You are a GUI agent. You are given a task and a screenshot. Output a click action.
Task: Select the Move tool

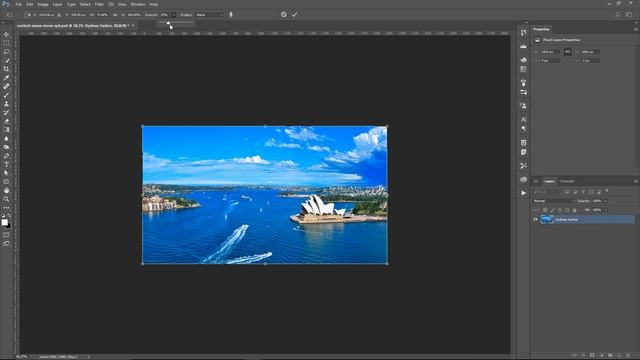pyautogui.click(x=6, y=34)
